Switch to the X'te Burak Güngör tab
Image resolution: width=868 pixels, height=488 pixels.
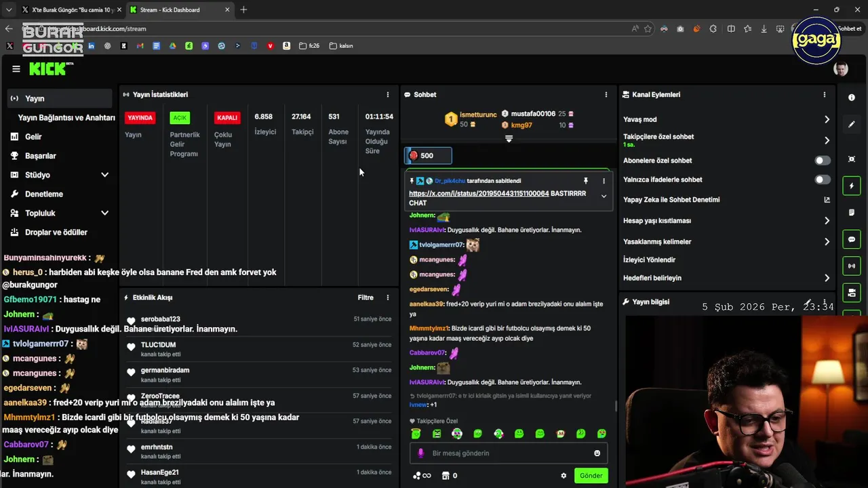tap(71, 9)
